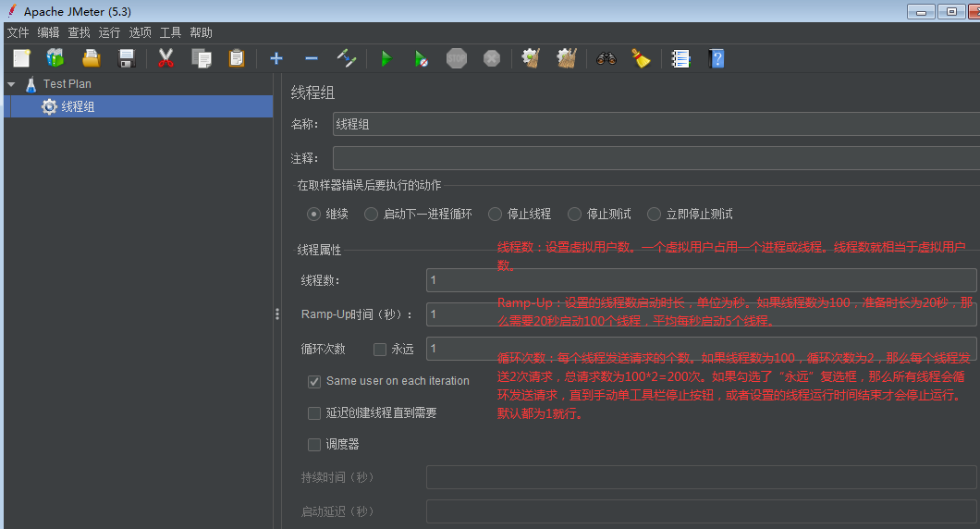980x529 pixels.
Task: Open the Templates icon in toolbar
Action: click(x=55, y=59)
